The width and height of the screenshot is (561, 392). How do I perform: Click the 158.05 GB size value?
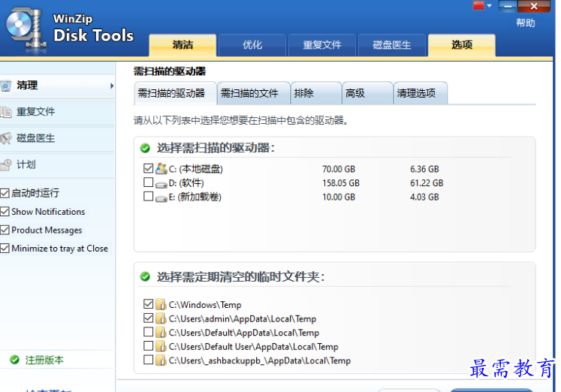[x=341, y=183]
